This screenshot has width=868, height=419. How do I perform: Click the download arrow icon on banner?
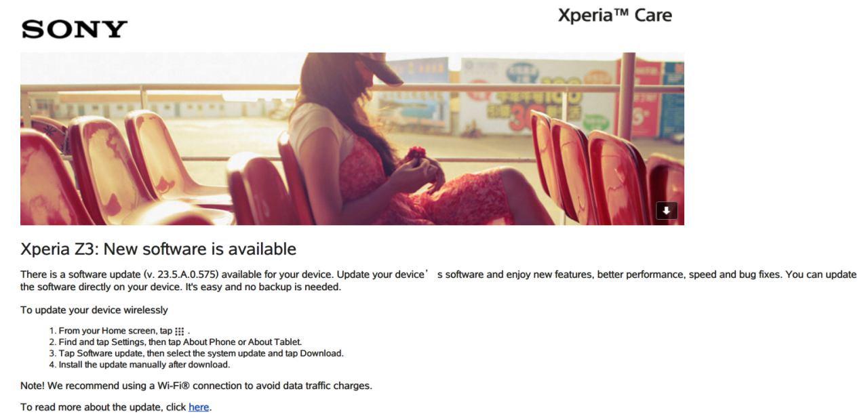pyautogui.click(x=667, y=211)
